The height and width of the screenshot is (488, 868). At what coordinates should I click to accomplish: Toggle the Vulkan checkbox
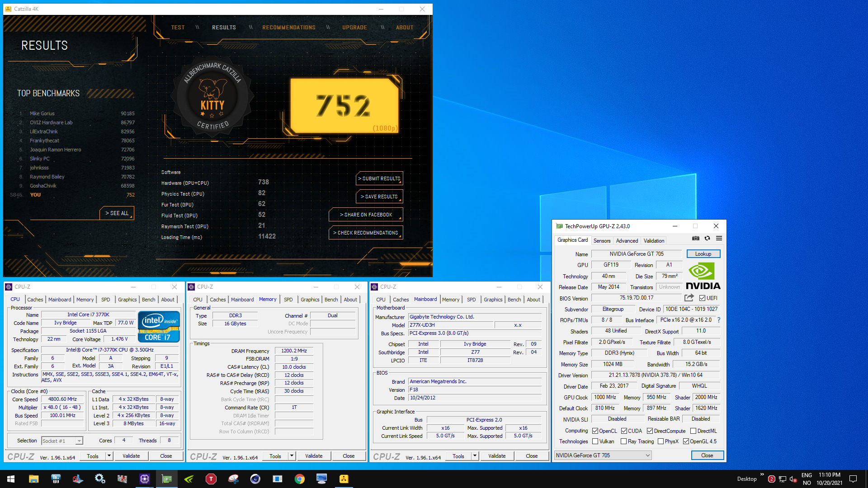tap(595, 441)
